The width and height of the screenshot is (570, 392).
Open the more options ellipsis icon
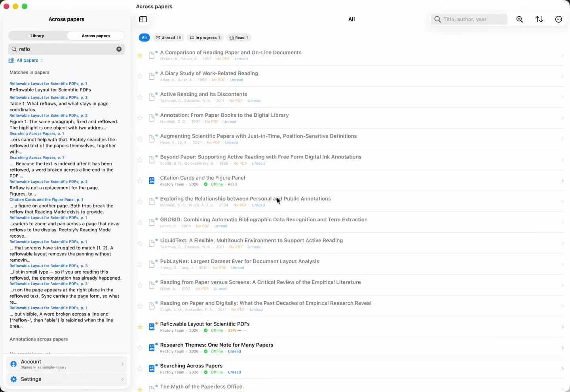click(x=559, y=19)
